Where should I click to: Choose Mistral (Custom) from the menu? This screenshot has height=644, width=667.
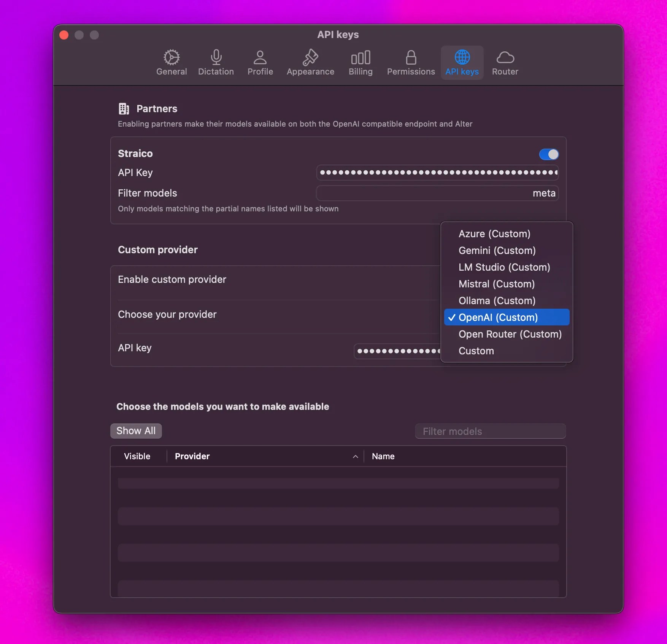pos(496,284)
